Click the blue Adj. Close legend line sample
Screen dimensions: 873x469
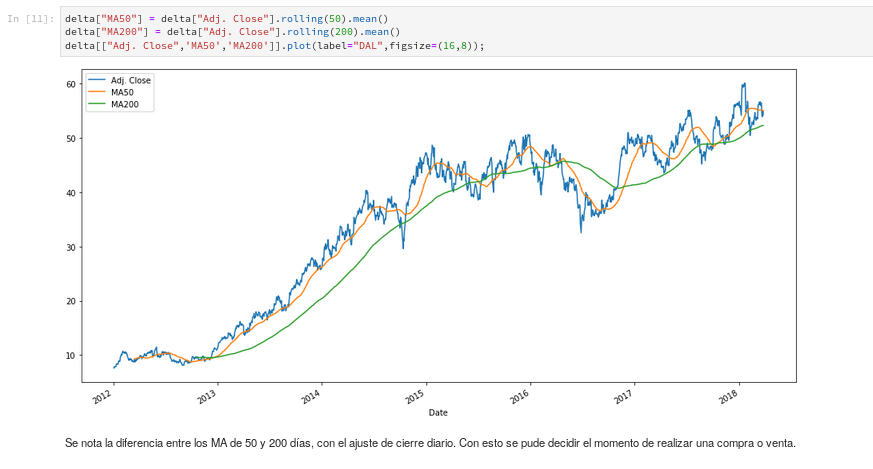point(97,80)
